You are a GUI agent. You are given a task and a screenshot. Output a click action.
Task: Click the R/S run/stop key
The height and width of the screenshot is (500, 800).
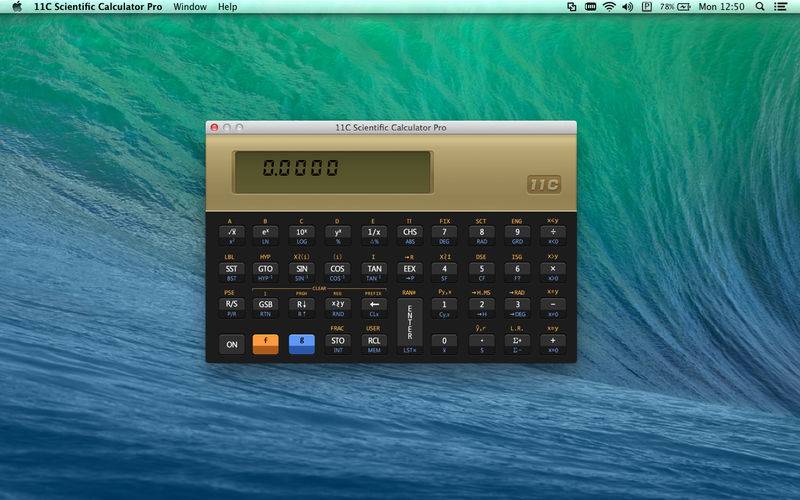(x=232, y=308)
